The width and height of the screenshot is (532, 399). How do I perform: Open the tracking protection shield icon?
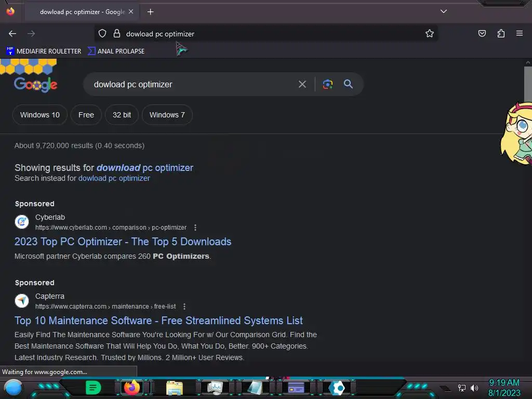pos(102,34)
